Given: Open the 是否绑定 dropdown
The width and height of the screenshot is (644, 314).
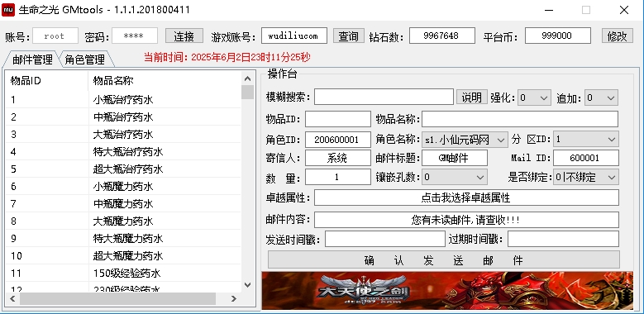Looking at the screenshot, I should (x=585, y=178).
